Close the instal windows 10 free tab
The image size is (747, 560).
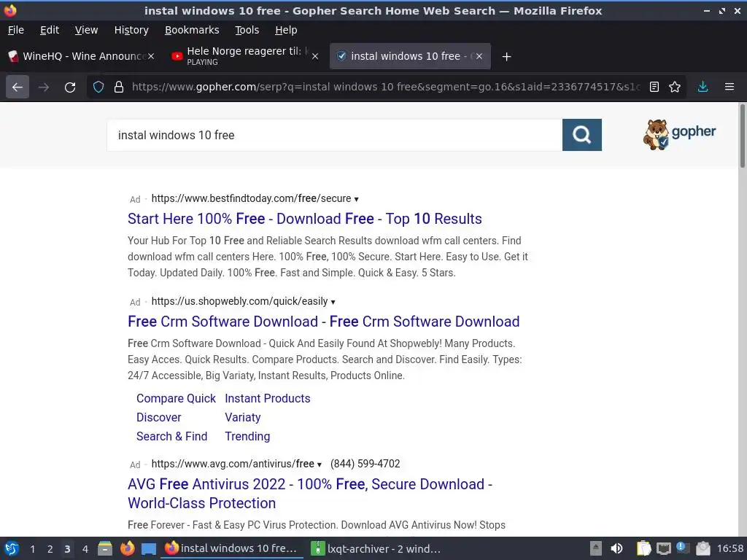click(x=479, y=56)
